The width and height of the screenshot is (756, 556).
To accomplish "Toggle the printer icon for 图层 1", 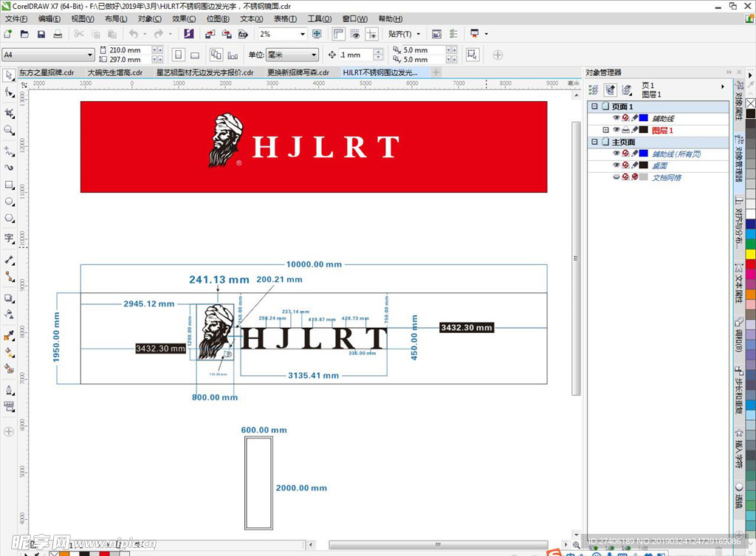I will point(625,130).
